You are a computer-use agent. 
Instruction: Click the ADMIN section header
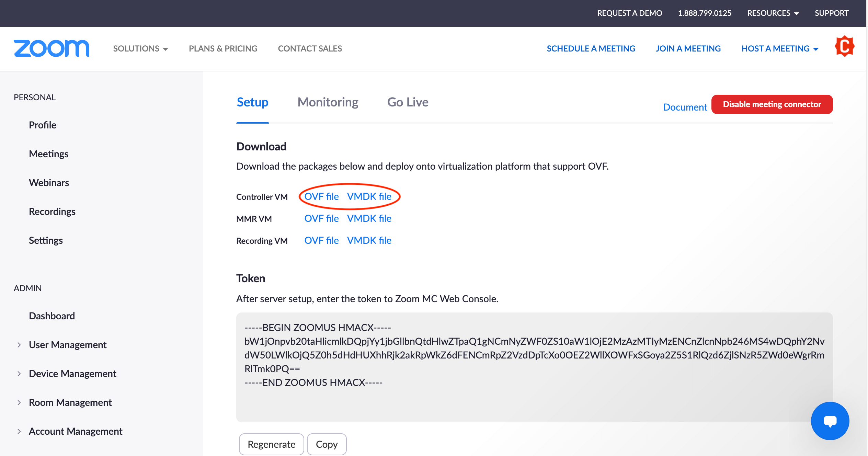[27, 288]
